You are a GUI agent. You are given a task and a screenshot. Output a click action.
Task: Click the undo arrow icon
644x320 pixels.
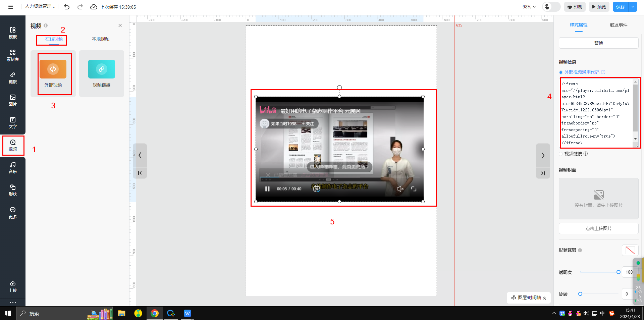coord(67,7)
